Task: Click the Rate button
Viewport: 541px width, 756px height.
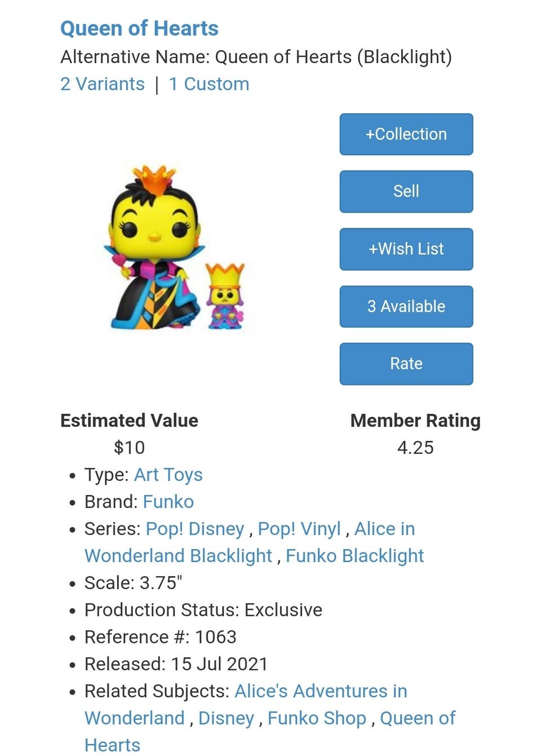Action: pyautogui.click(x=406, y=364)
